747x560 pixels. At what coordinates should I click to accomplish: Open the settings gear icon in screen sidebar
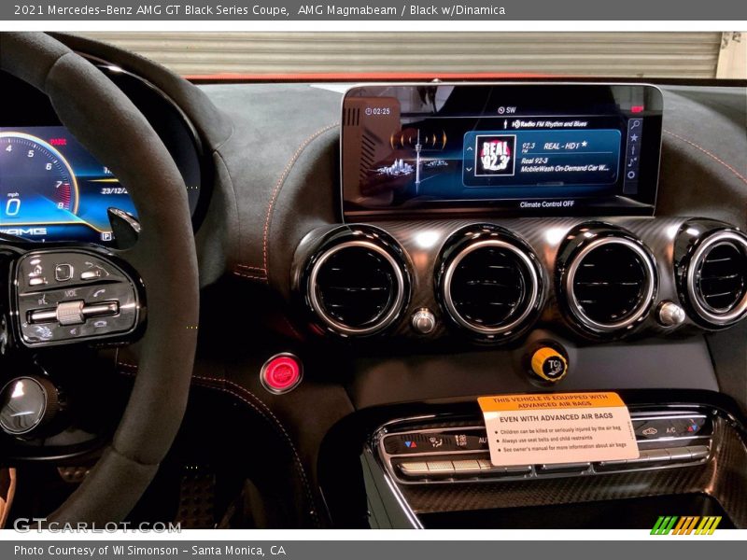pyautogui.click(x=631, y=175)
